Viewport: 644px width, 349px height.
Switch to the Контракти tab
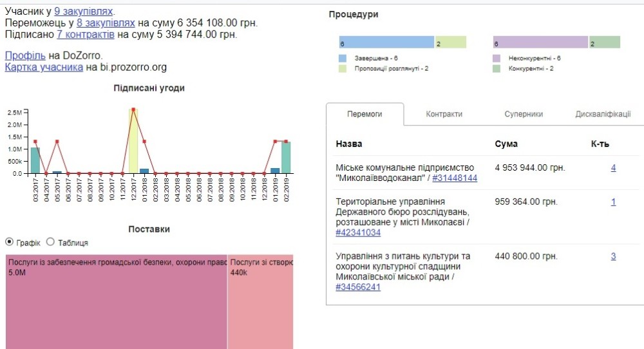tap(444, 114)
